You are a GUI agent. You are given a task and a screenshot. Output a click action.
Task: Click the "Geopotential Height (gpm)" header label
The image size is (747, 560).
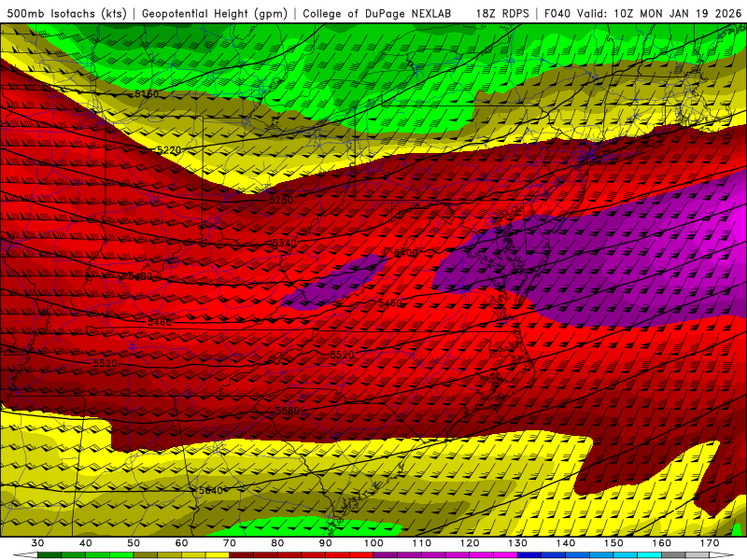[x=215, y=13]
